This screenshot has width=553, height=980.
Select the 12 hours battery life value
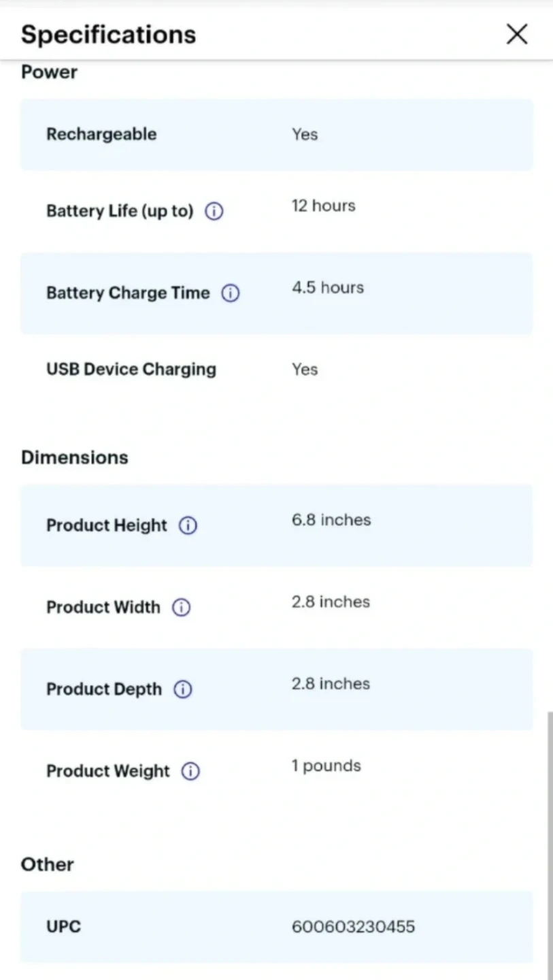(323, 206)
